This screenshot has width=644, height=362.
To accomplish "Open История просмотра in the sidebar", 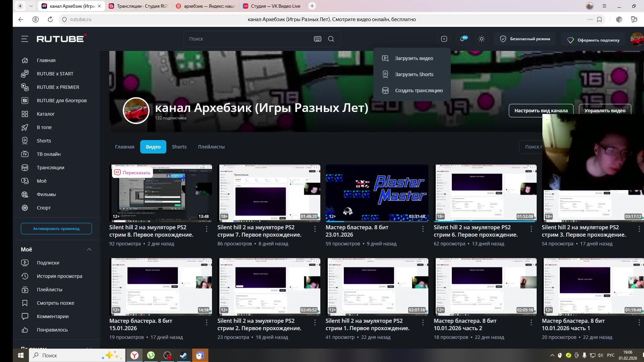I will [x=59, y=276].
